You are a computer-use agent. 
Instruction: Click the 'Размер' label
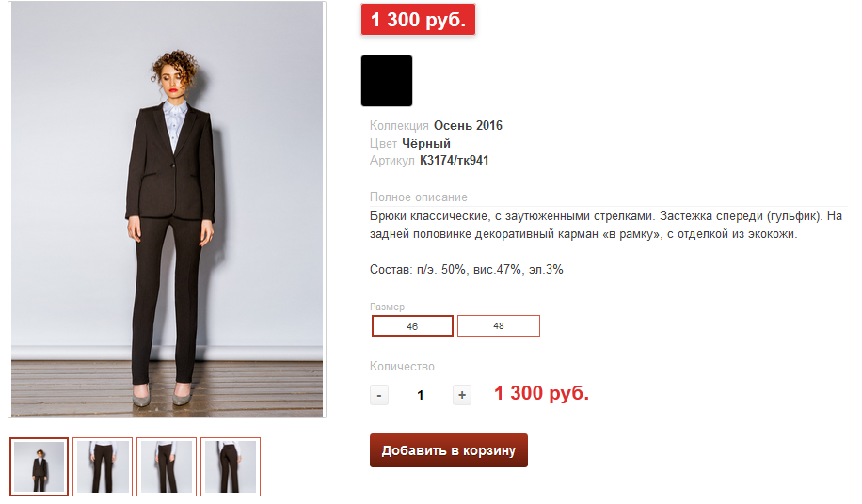387,307
